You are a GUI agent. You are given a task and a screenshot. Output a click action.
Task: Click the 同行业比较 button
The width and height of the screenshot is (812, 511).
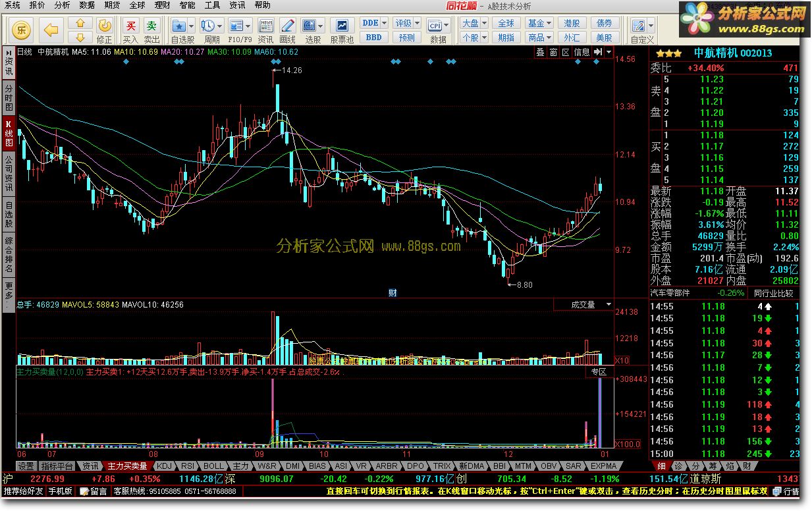tap(773, 292)
